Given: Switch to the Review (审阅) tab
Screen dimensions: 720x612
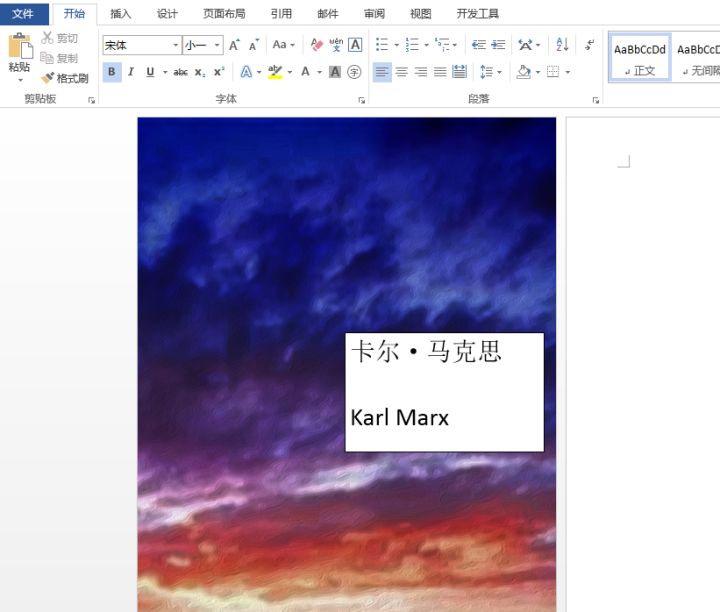Looking at the screenshot, I should pos(374,14).
